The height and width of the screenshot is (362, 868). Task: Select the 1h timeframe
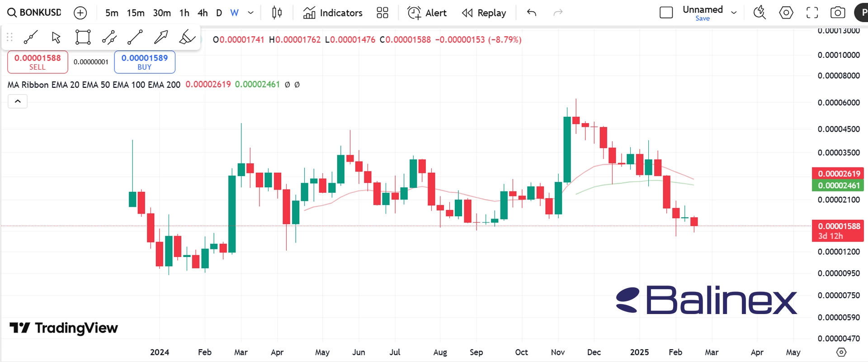tap(184, 13)
